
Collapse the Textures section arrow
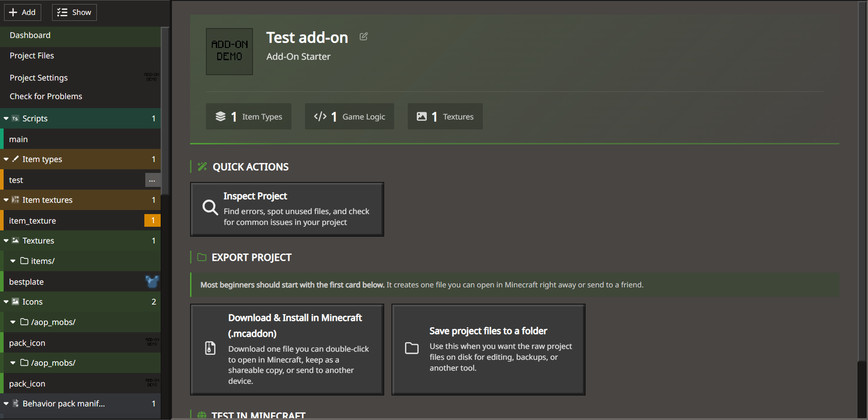pos(6,241)
